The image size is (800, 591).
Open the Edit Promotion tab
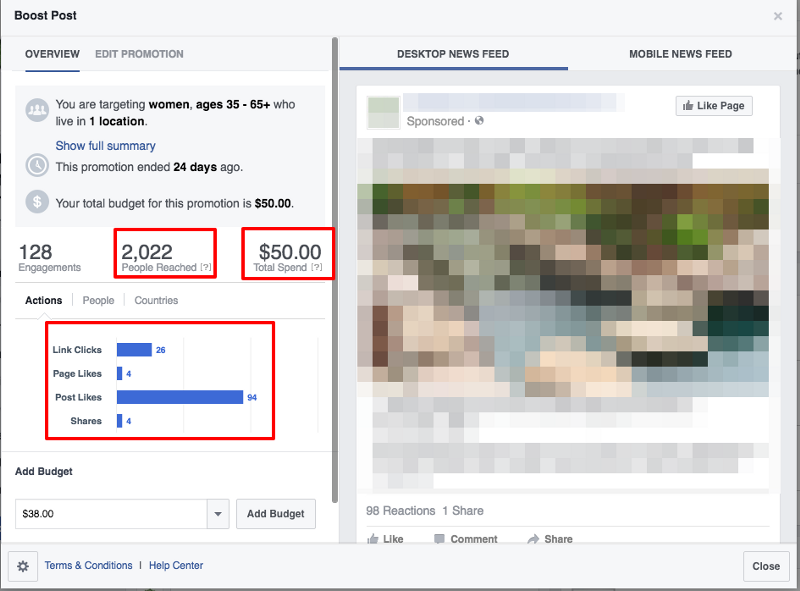pos(139,54)
